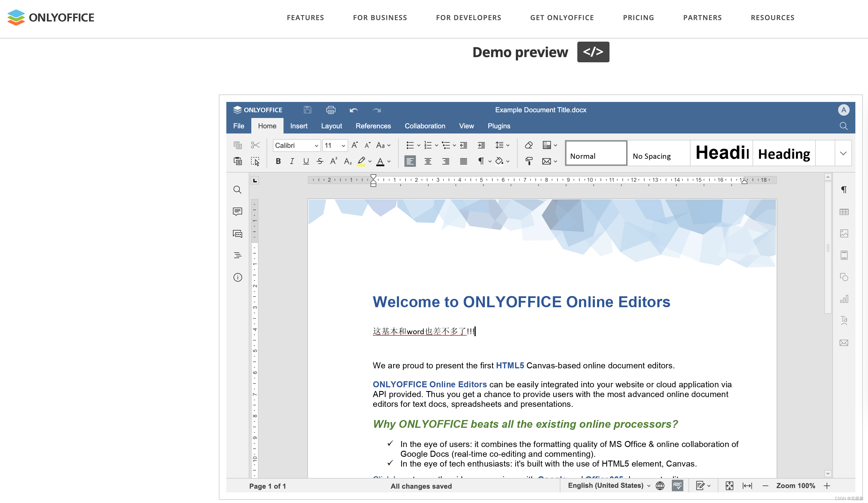
Task: Toggle Bold formatting
Action: click(x=278, y=161)
